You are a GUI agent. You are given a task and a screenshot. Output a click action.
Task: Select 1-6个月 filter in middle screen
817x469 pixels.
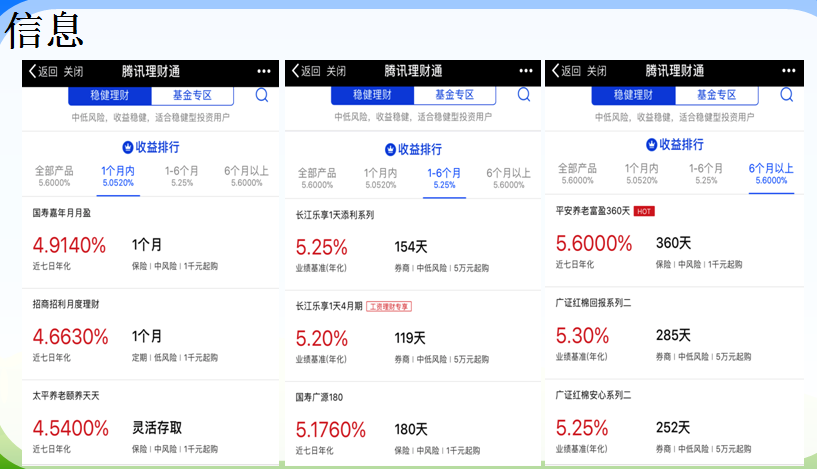444,178
